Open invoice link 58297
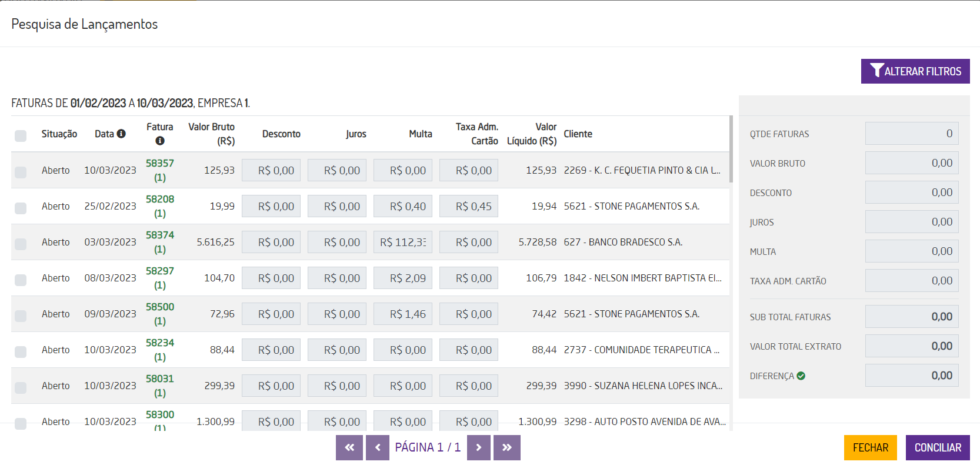The image size is (980, 468). [x=160, y=271]
